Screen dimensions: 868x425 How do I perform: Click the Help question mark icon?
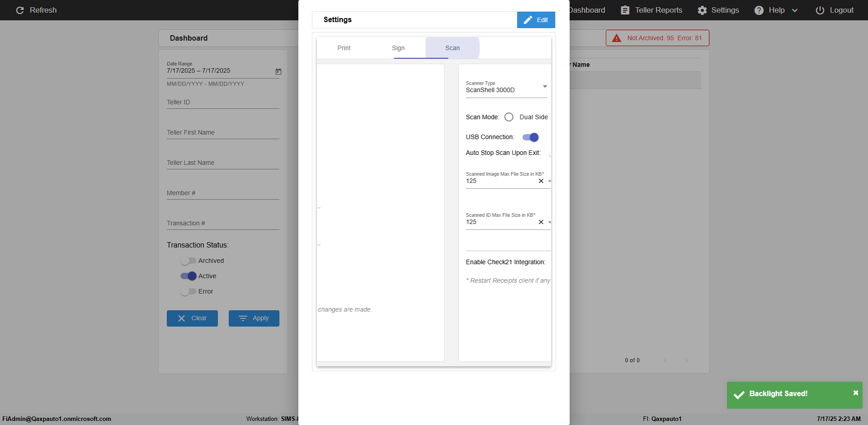(x=759, y=10)
